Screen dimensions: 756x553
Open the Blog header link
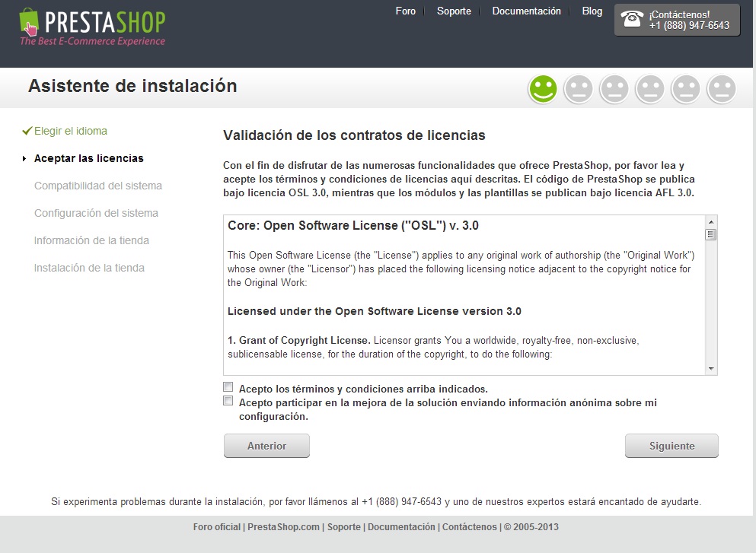click(592, 11)
